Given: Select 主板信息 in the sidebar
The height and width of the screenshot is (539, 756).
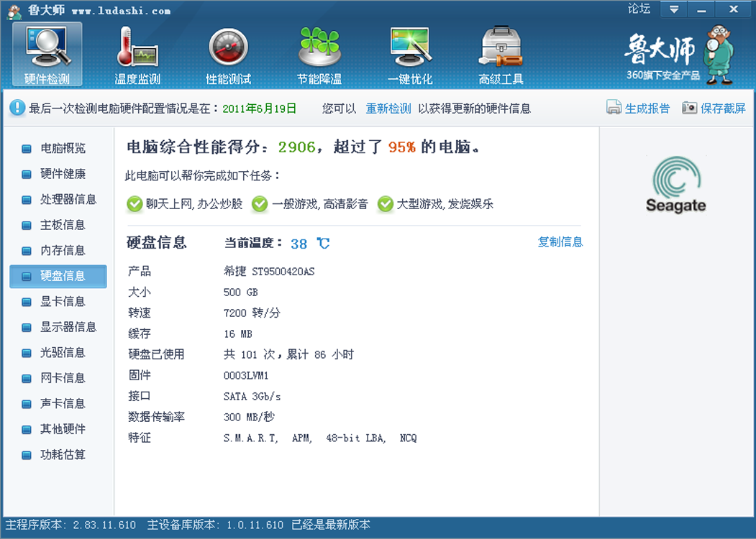Looking at the screenshot, I should (58, 225).
